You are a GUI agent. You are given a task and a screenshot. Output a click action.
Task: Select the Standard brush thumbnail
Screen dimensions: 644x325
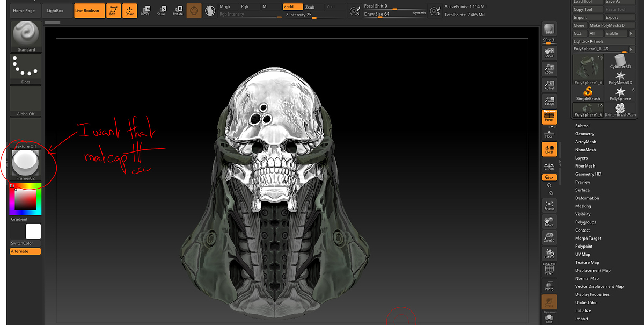(x=26, y=37)
